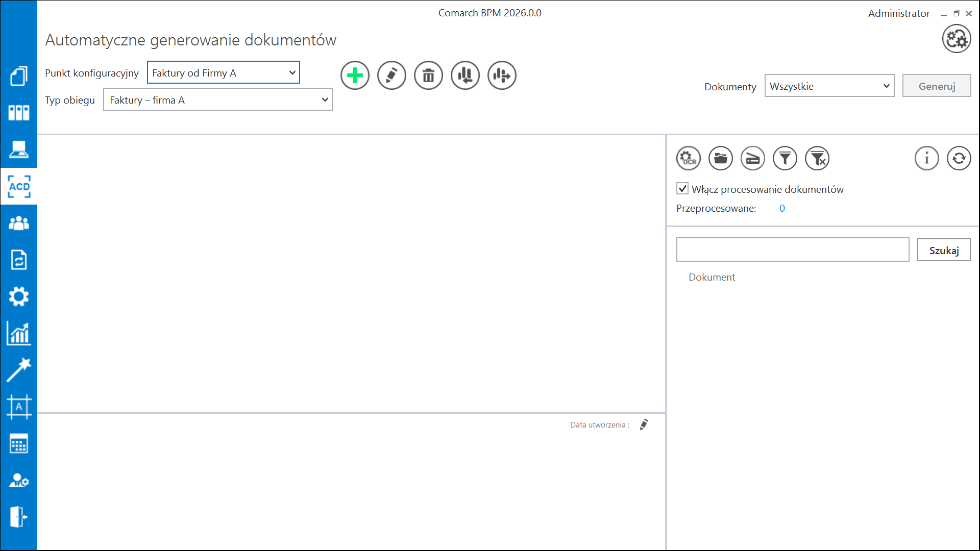Click the OCR settings gear icon
Image resolution: width=980 pixels, height=551 pixels.
pos(688,158)
